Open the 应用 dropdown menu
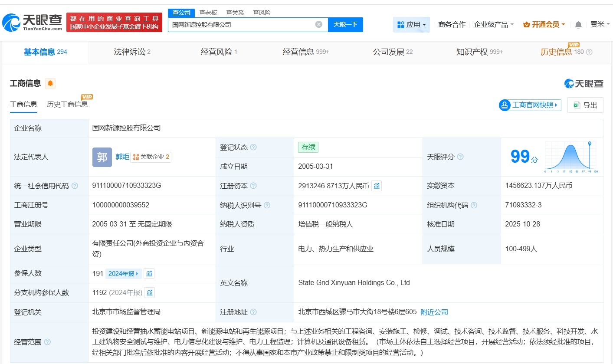The width and height of the screenshot is (613, 364). (x=410, y=25)
